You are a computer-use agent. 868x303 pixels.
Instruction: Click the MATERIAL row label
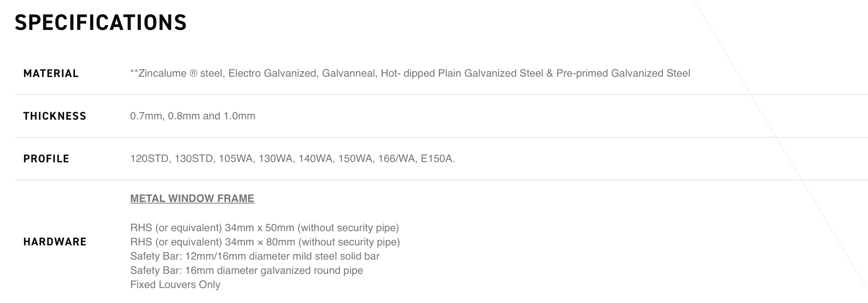(51, 73)
